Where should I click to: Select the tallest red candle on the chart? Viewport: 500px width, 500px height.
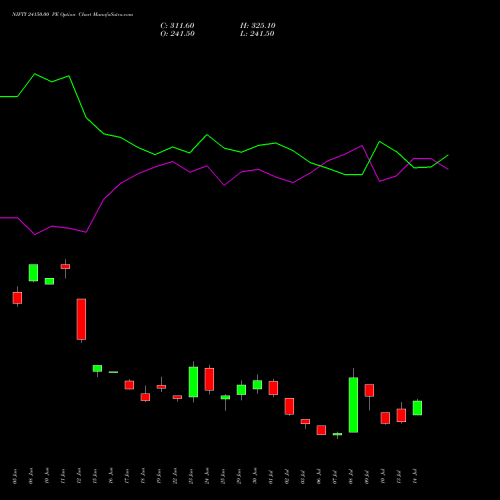(x=81, y=319)
